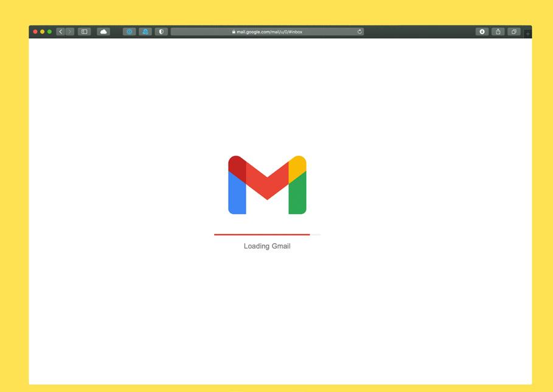The width and height of the screenshot is (553, 392).
Task: Open the Share menu button
Action: point(498,32)
